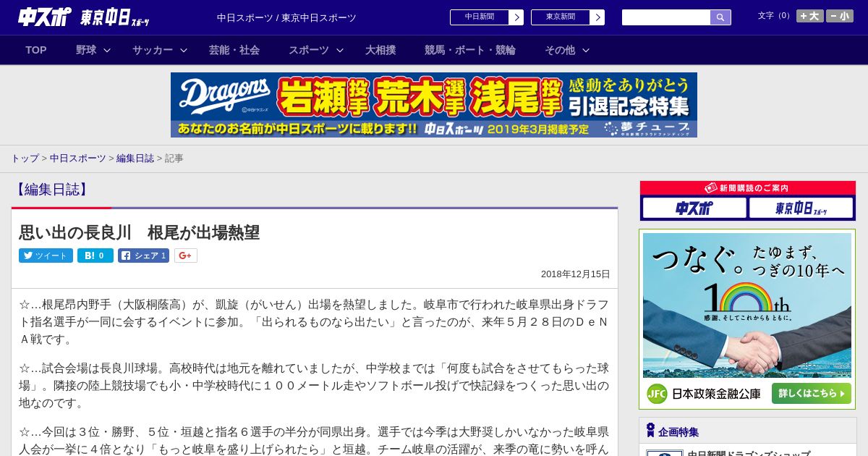Open the 野球 navigation menu
The width and height of the screenshot is (868, 456).
tap(86, 50)
